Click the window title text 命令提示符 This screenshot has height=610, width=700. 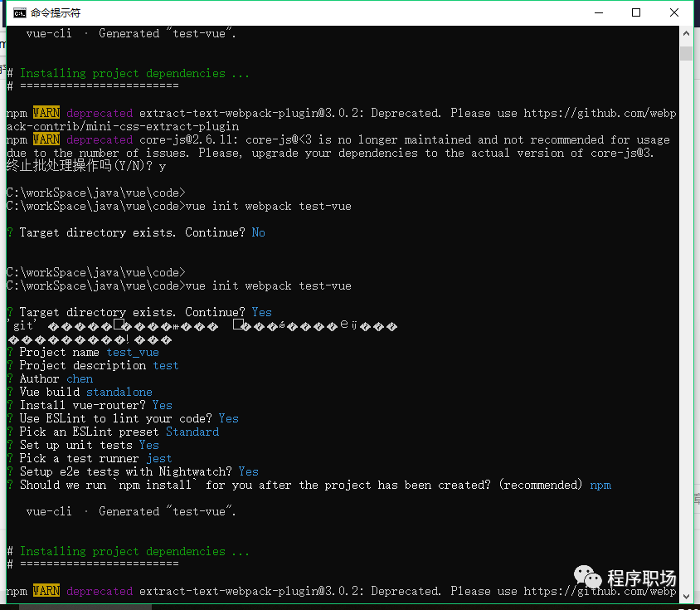point(56,13)
